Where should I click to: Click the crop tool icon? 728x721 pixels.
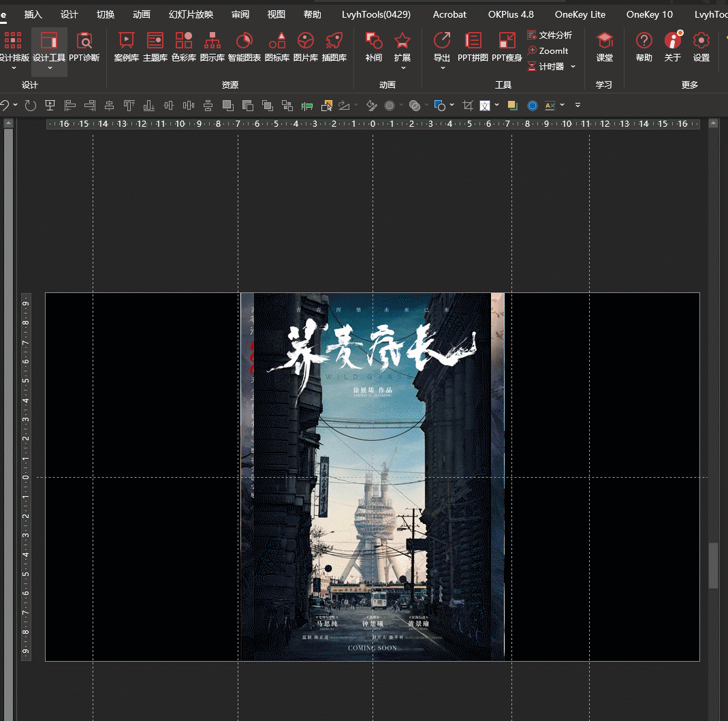468,106
